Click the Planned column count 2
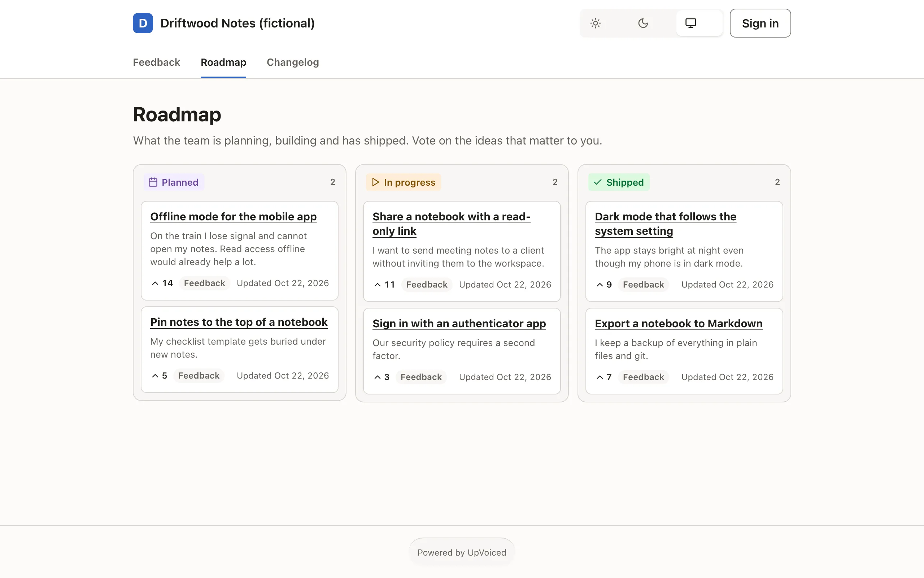924x578 pixels. click(x=332, y=182)
